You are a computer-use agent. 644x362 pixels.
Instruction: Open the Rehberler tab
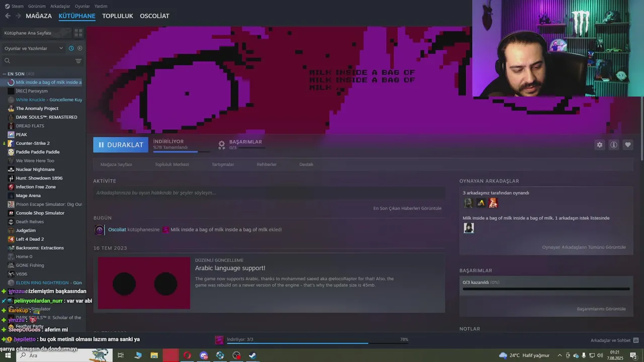tap(267, 164)
